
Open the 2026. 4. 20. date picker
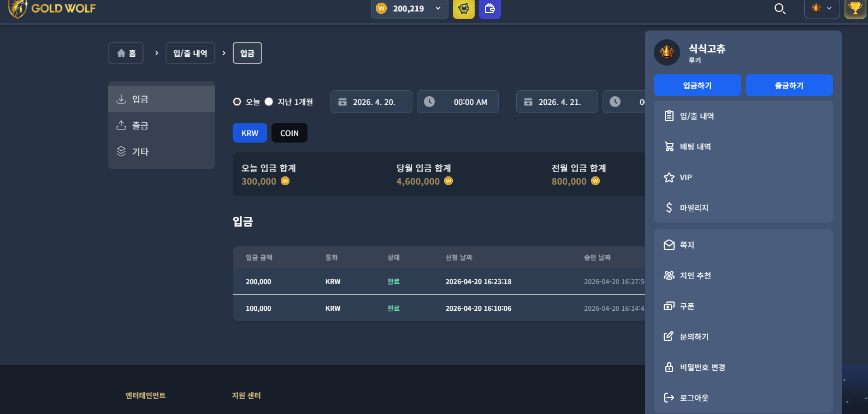371,102
